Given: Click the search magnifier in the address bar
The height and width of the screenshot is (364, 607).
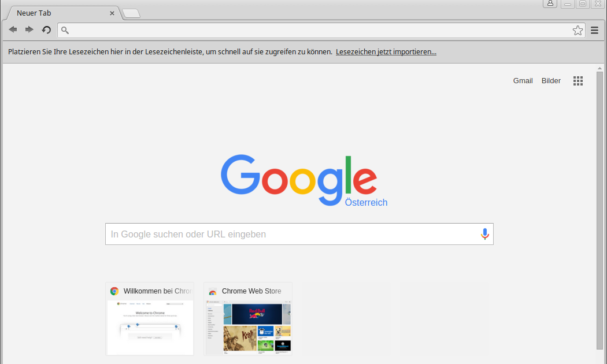Looking at the screenshot, I should tap(65, 30).
